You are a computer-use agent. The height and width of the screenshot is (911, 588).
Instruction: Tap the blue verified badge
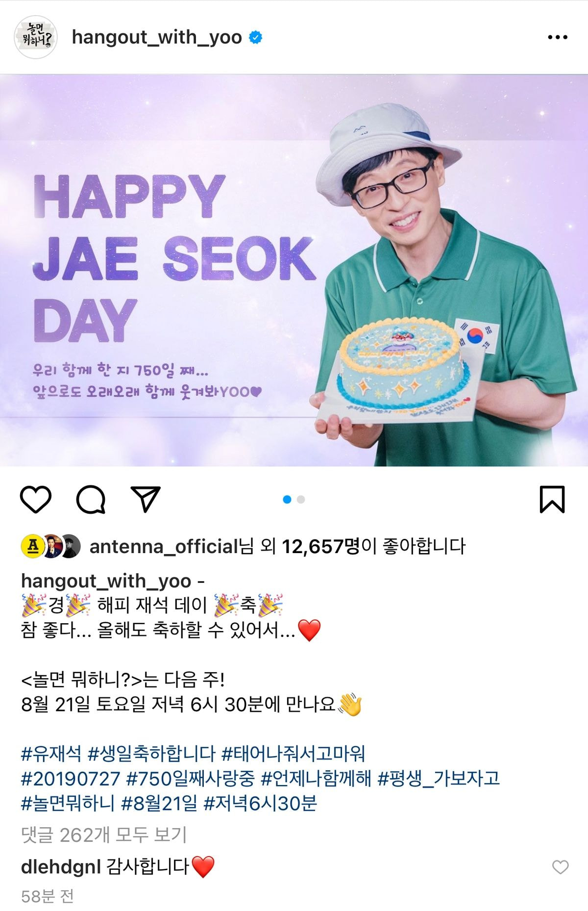click(x=256, y=37)
